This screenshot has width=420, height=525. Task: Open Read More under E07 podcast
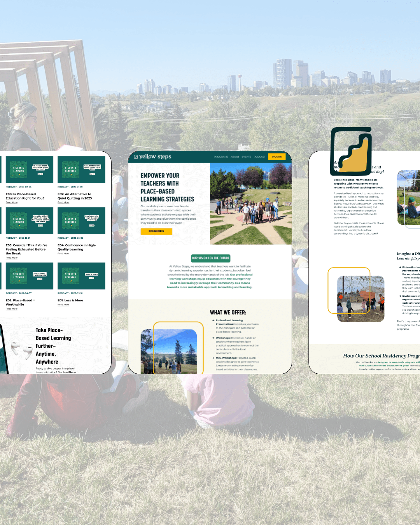pyautogui.click(x=63, y=203)
